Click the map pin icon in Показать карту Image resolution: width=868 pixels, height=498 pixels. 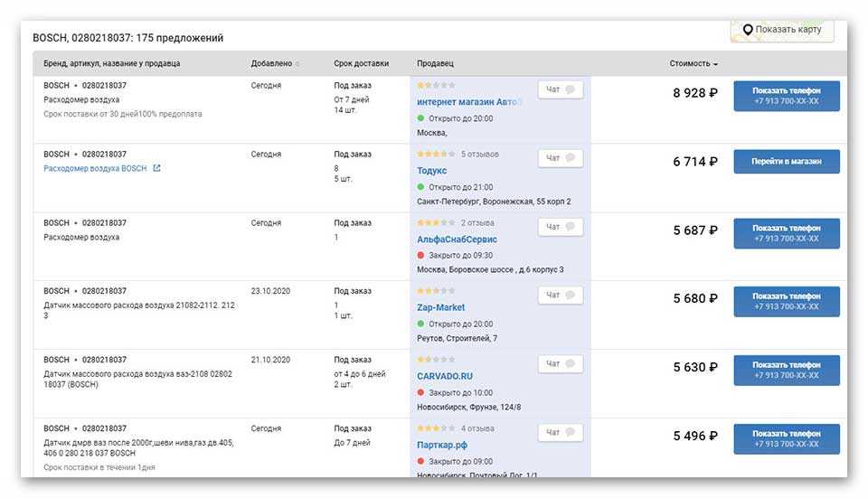pos(748,30)
